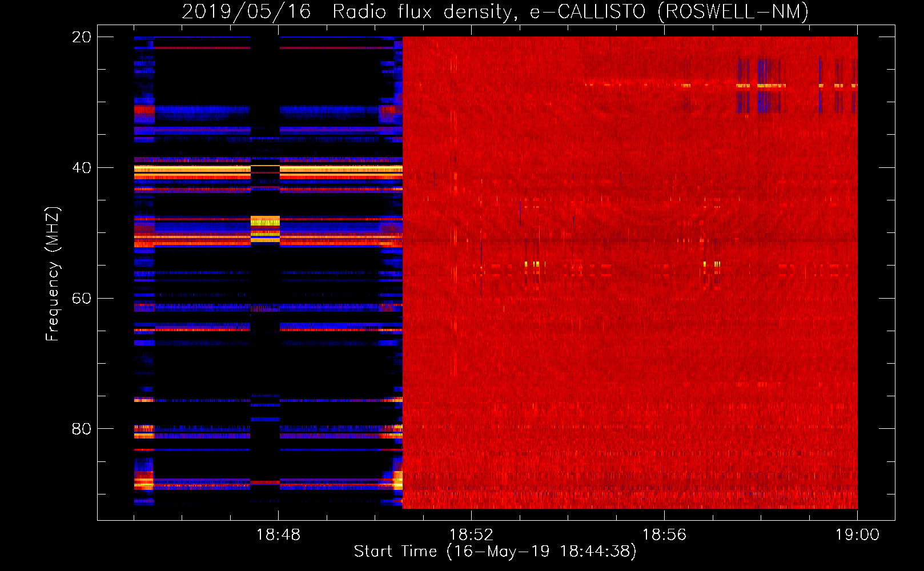The height and width of the screenshot is (571, 924).
Task: Click the 80 frequency tick label
Action: pyautogui.click(x=81, y=429)
